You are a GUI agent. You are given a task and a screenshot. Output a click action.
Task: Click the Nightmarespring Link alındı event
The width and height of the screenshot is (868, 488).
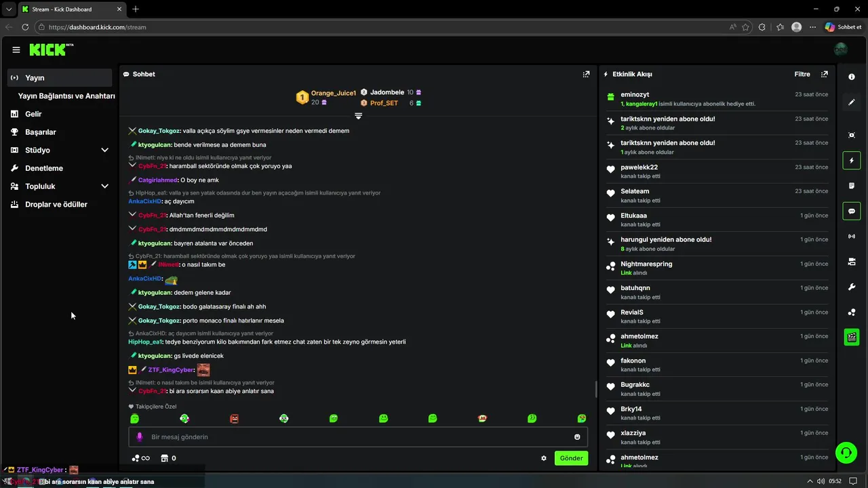click(717, 268)
